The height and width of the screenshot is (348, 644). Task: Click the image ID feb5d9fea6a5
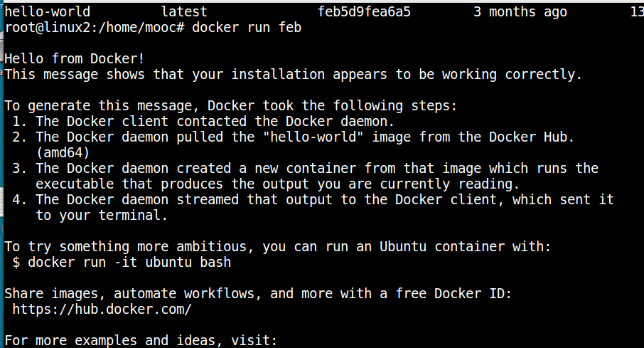click(x=364, y=11)
